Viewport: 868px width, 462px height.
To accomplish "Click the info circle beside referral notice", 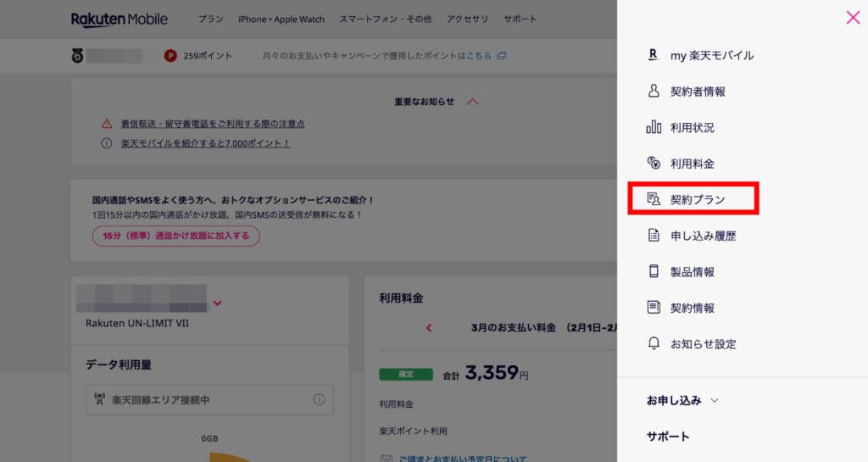I will tap(106, 143).
